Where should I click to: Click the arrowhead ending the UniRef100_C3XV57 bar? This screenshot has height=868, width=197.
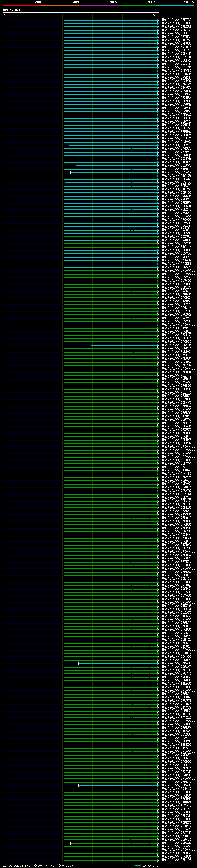click(x=158, y=278)
